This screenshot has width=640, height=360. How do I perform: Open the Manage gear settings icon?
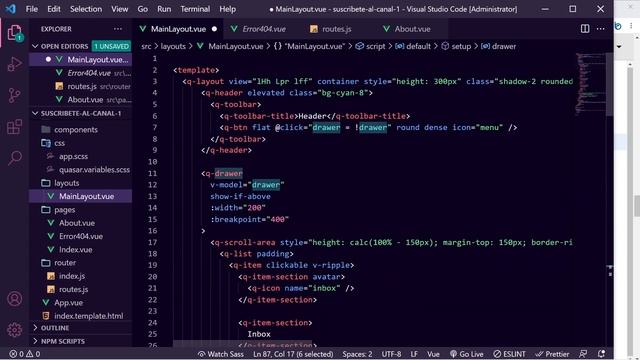pyautogui.click(x=15, y=330)
